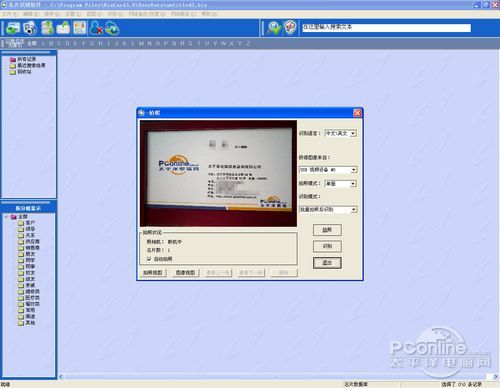Click the search text input field
Viewport: 500px width, 388px height.
386,27
